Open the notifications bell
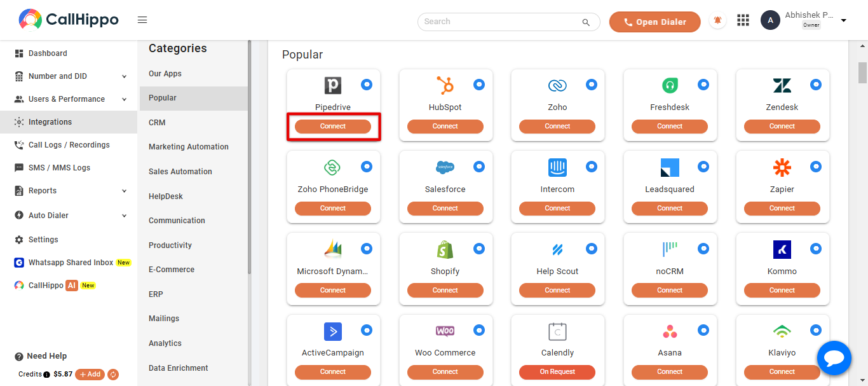The image size is (868, 386). click(718, 21)
